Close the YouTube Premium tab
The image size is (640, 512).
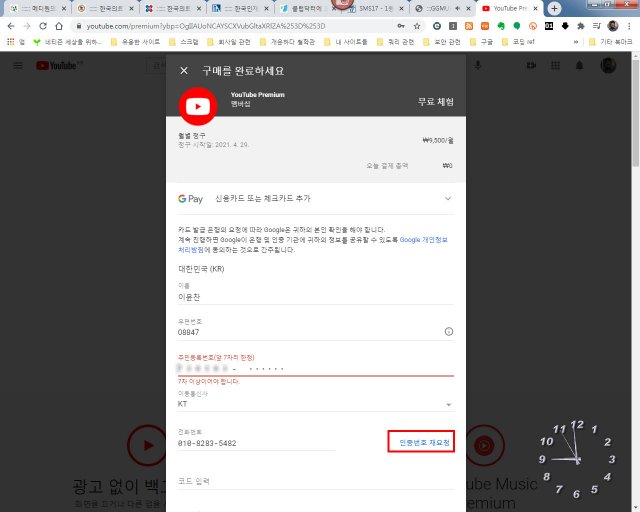[x=535, y=8]
